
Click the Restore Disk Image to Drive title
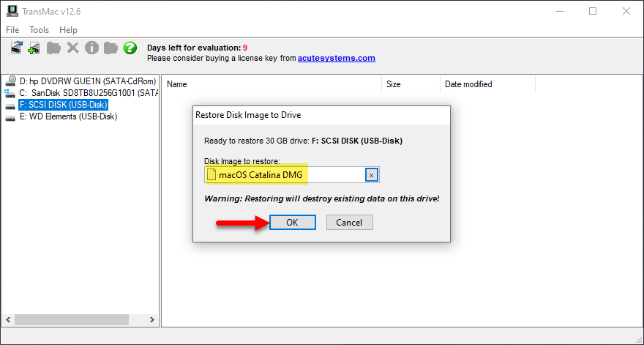tap(248, 115)
